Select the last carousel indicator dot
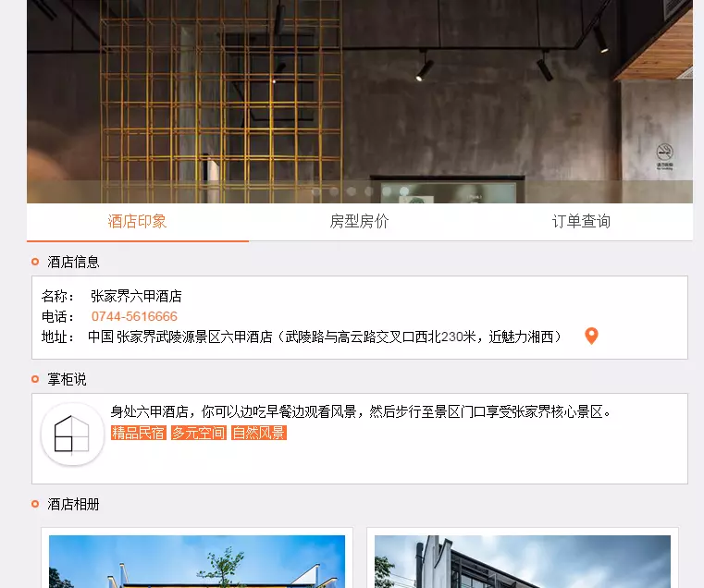Image resolution: width=704 pixels, height=588 pixels. (x=404, y=191)
